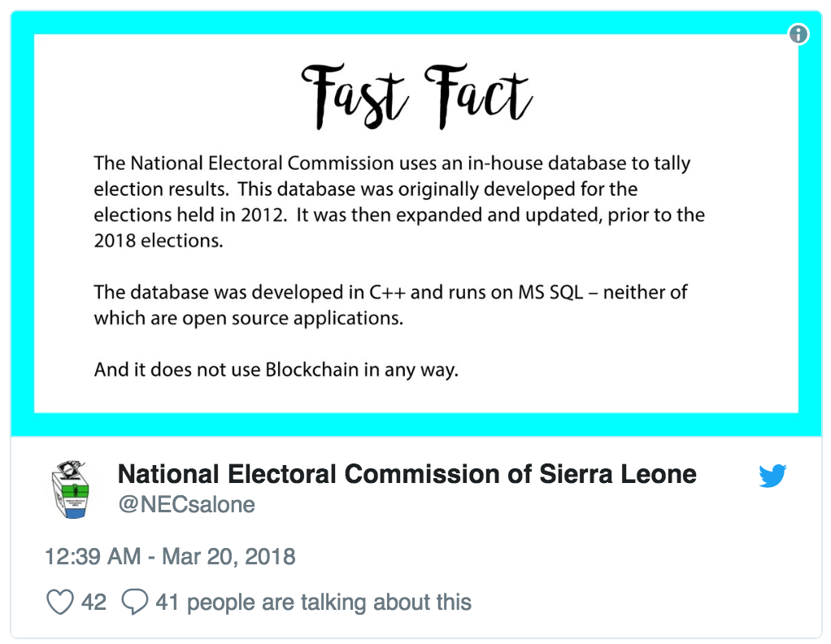Click the info icon on the tweet image
The width and height of the screenshot is (831, 644).
798,34
